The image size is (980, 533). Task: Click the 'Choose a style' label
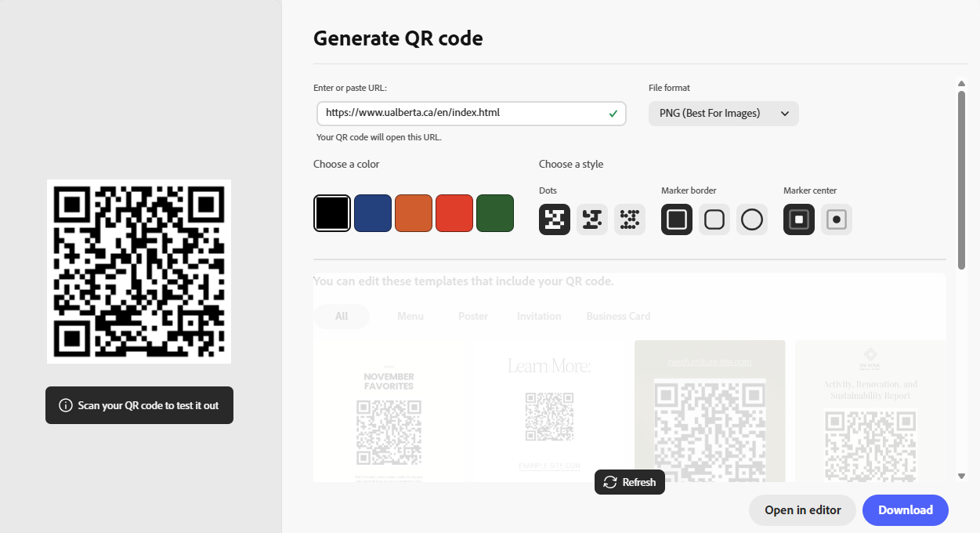click(x=571, y=165)
